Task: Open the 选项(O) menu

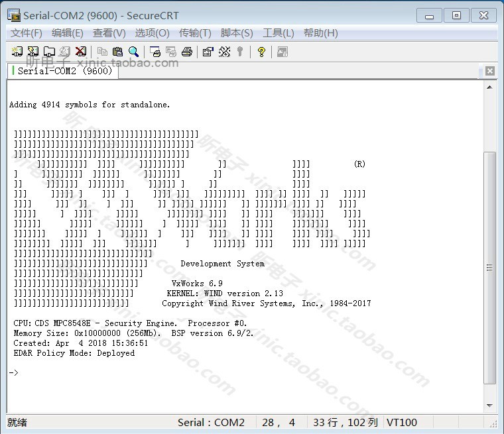Action: tap(152, 32)
